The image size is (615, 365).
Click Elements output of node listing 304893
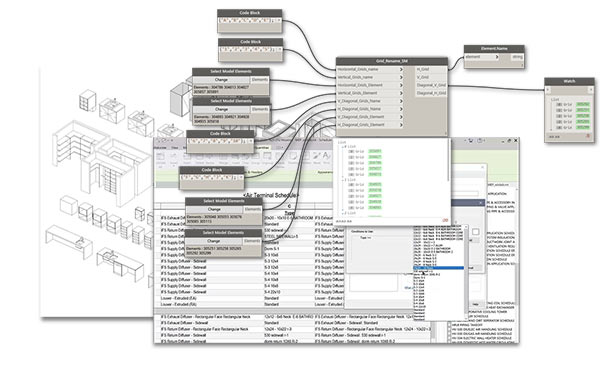coord(259,109)
